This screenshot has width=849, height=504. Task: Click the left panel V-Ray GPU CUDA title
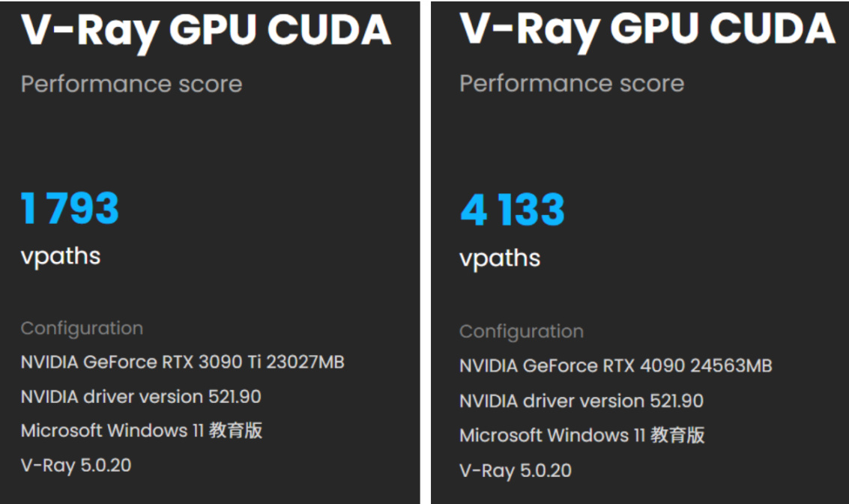tap(206, 30)
